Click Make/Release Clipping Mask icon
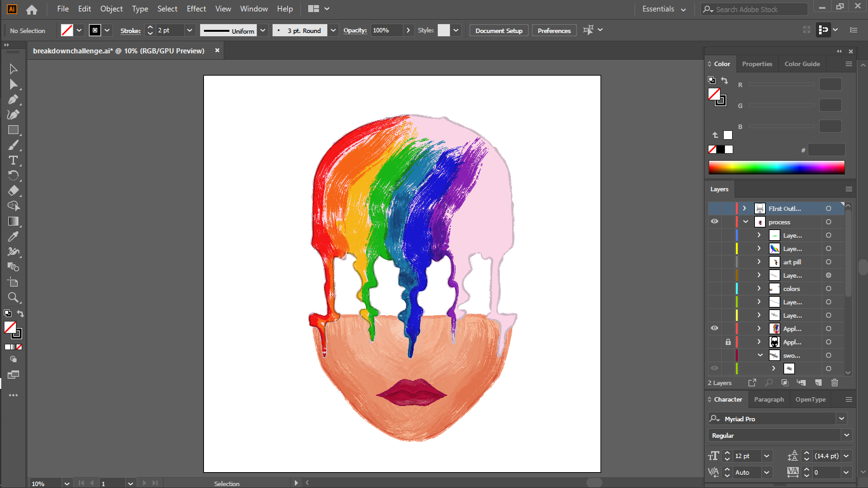868x488 pixels. tap(785, 383)
